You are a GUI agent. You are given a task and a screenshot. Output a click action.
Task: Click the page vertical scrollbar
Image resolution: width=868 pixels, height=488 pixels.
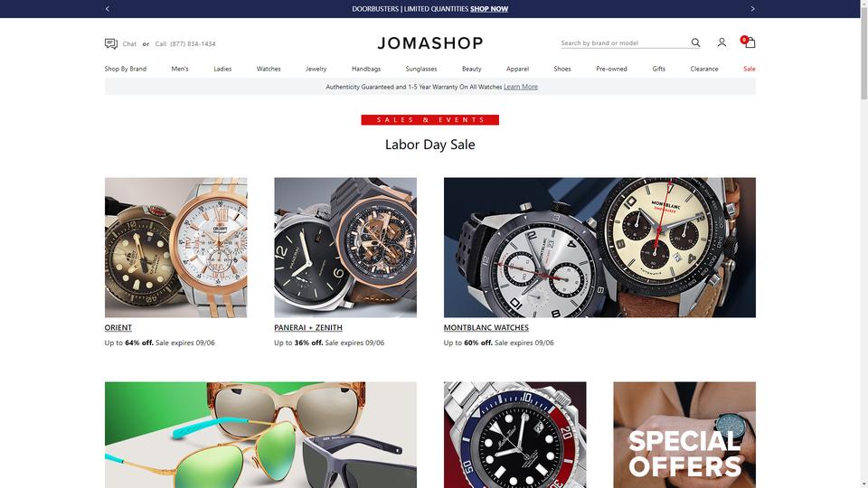864,244
